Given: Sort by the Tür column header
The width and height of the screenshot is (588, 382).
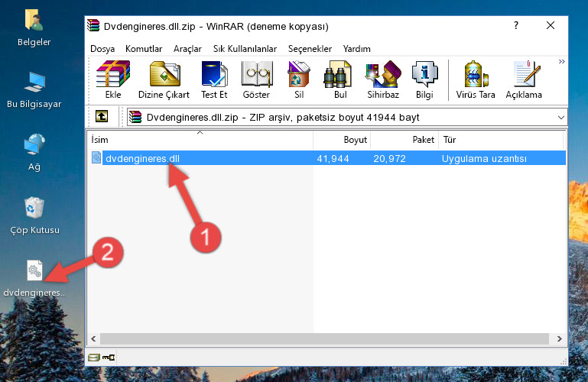Looking at the screenshot, I should [501, 140].
